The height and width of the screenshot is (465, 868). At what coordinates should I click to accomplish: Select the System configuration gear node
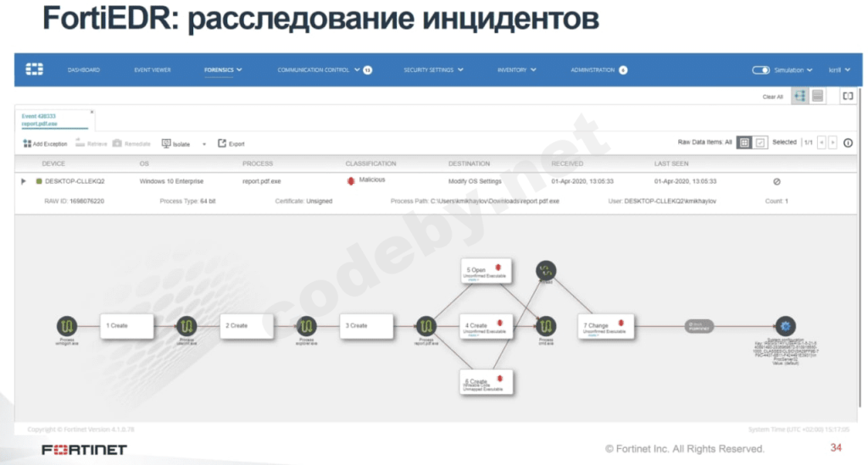tap(785, 325)
